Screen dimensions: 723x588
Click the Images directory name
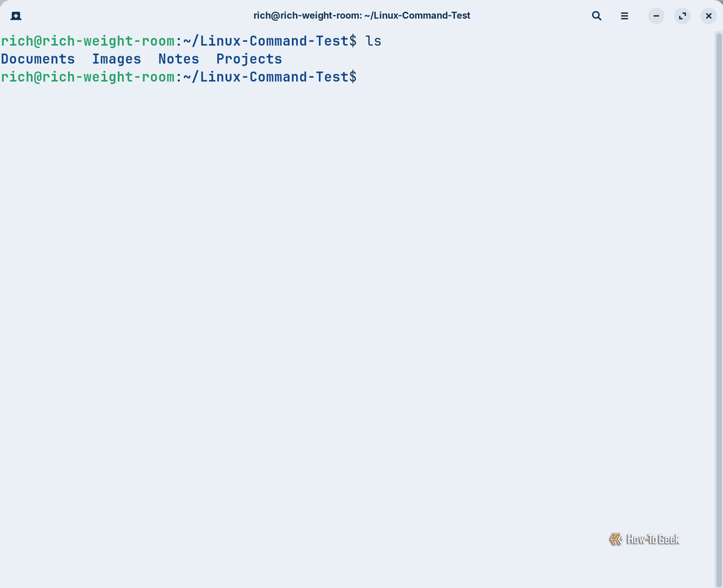tap(116, 59)
